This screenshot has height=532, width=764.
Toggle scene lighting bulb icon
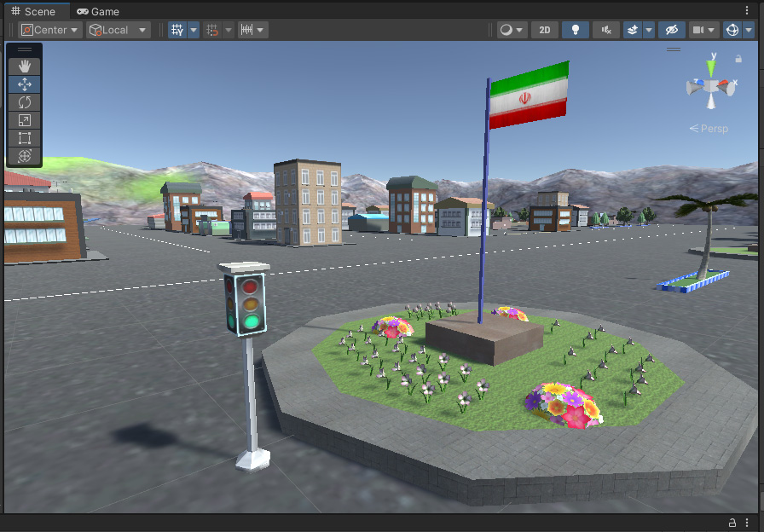pyautogui.click(x=576, y=30)
